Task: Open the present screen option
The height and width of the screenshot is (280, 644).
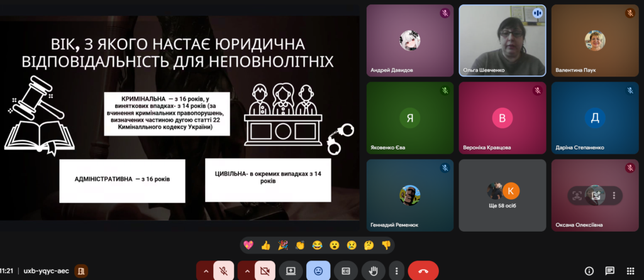Action: pyautogui.click(x=291, y=271)
